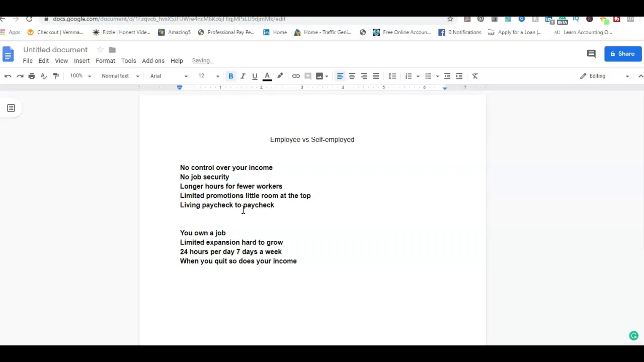Viewport: 644px width, 362px height.
Task: Click the left indent marker on ruler
Action: point(180,88)
